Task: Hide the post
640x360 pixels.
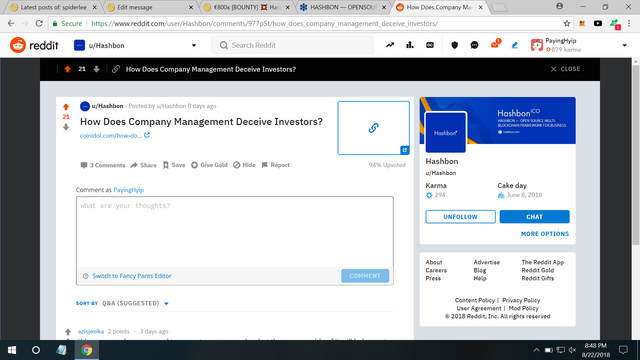Action: [244, 165]
